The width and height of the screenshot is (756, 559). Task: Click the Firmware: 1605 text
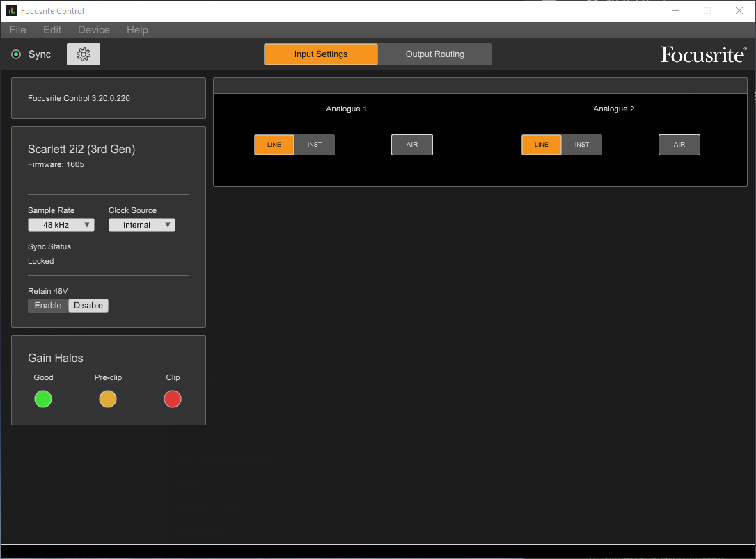coord(56,164)
